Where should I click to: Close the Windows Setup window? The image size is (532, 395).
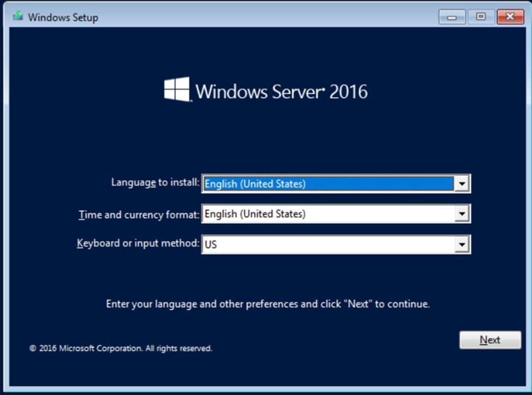tap(510, 17)
